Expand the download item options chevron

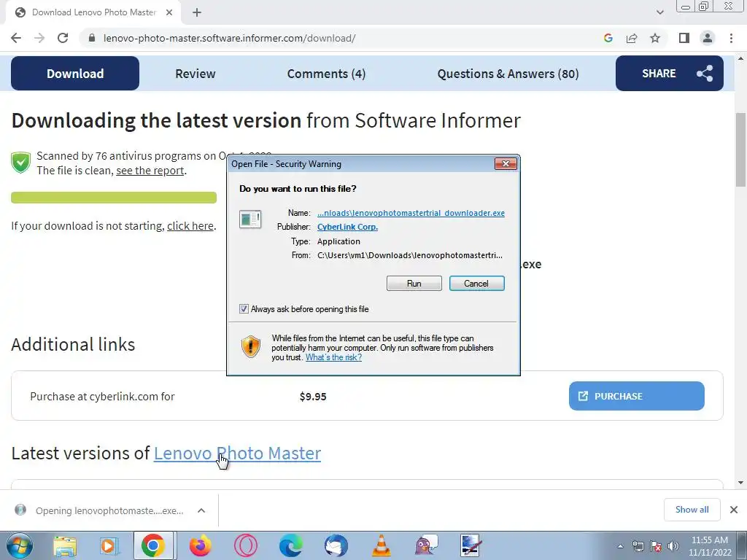click(x=201, y=510)
